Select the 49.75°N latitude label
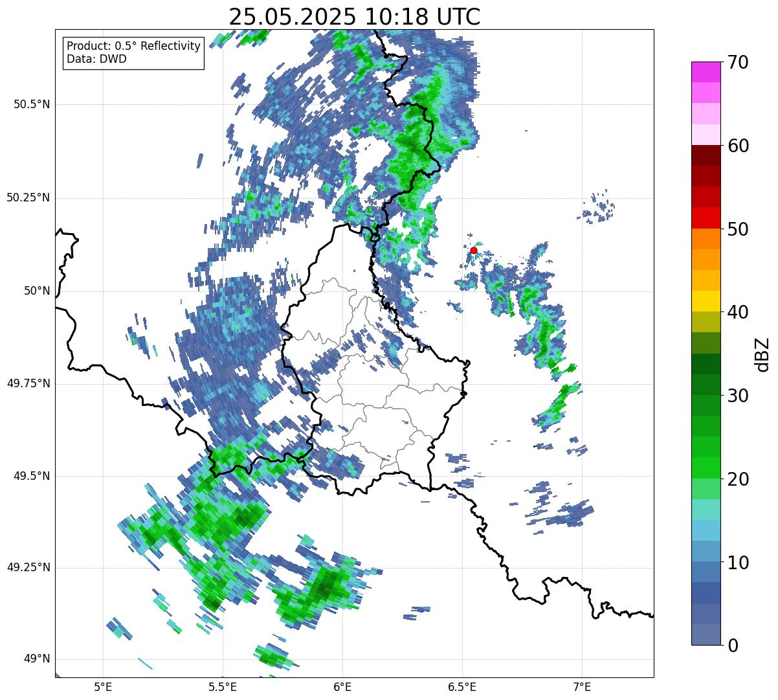This screenshot has width=778, height=700. pos(28,383)
